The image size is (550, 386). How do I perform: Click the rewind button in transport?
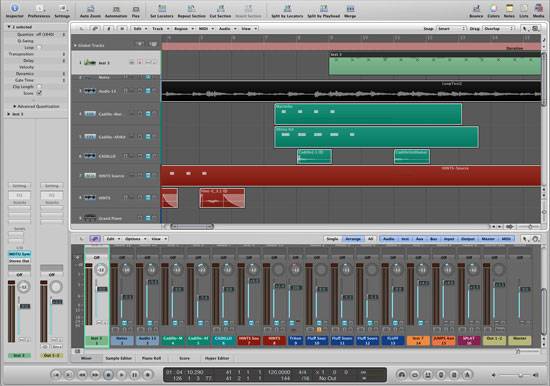[x=82, y=375]
